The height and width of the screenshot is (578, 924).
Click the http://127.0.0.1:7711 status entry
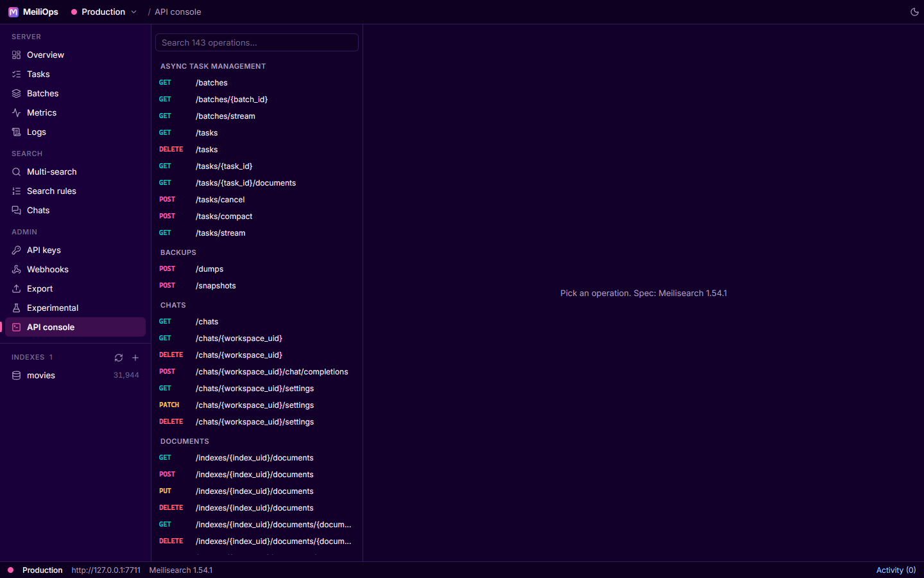(x=106, y=570)
